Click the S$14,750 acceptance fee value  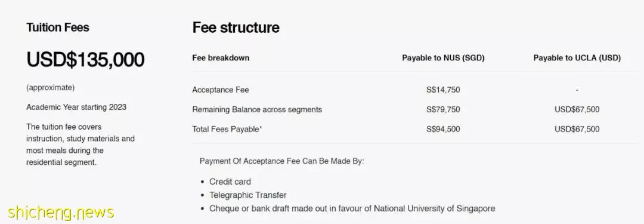tap(443, 90)
